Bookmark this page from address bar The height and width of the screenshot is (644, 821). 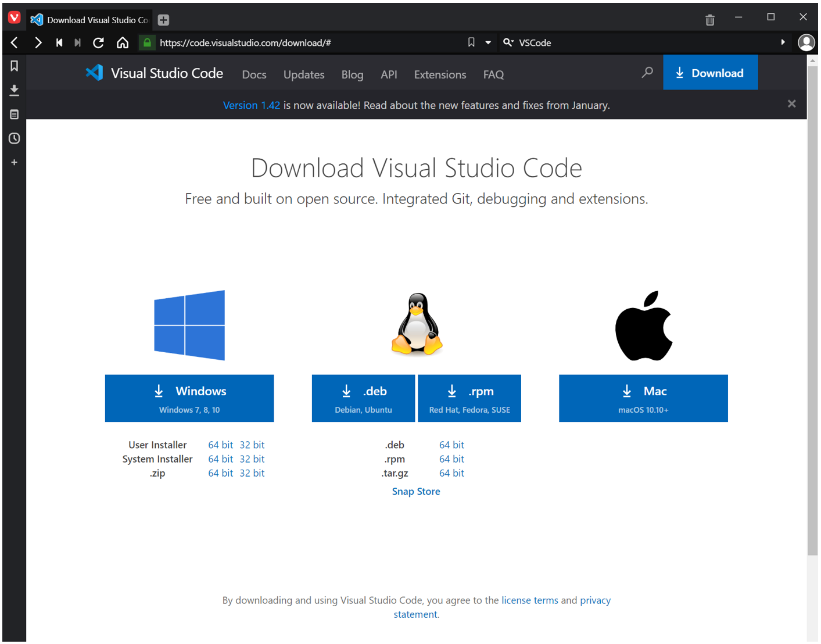[471, 42]
